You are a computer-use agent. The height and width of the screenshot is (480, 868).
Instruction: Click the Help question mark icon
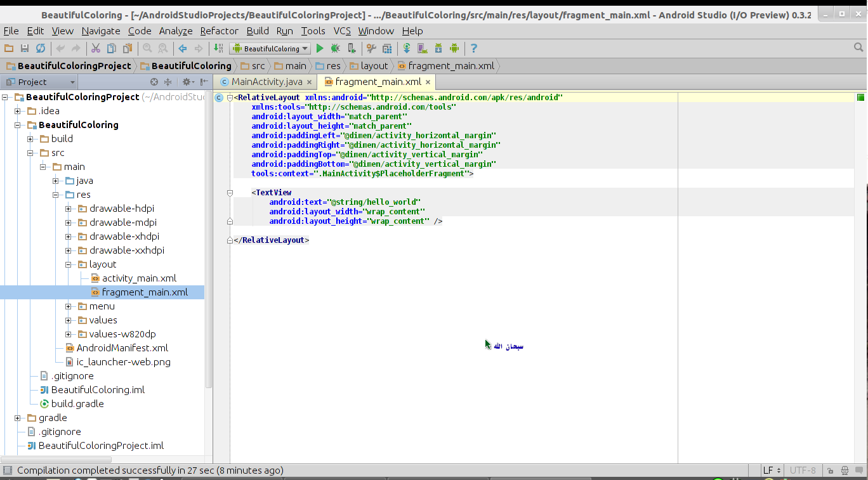click(x=474, y=48)
